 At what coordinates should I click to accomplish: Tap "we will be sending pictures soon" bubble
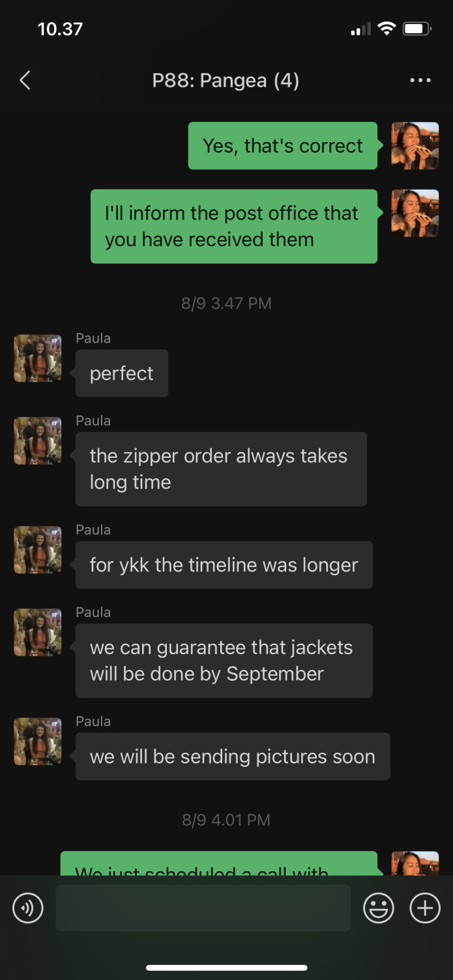[x=233, y=757]
